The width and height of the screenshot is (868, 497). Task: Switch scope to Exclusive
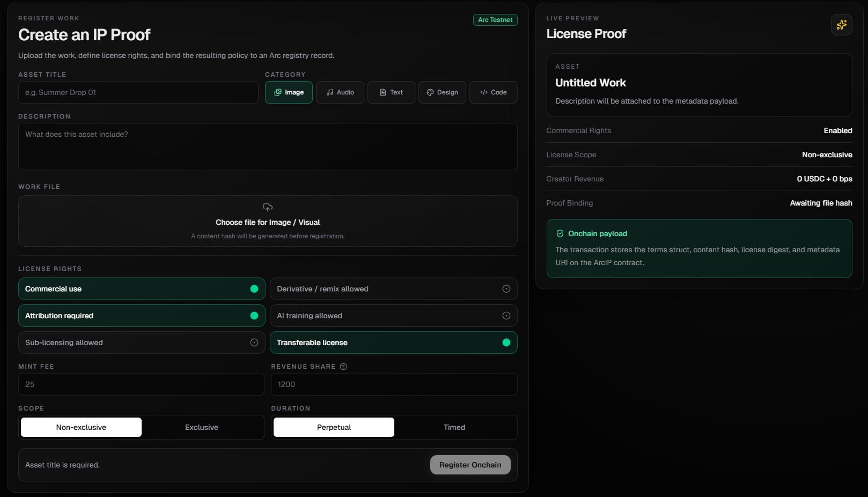202,427
